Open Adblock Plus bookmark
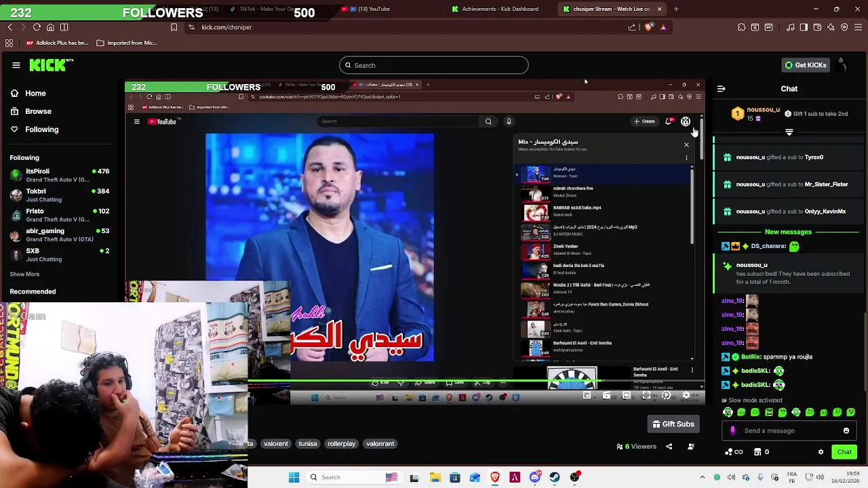The height and width of the screenshot is (488, 868). [x=58, y=43]
